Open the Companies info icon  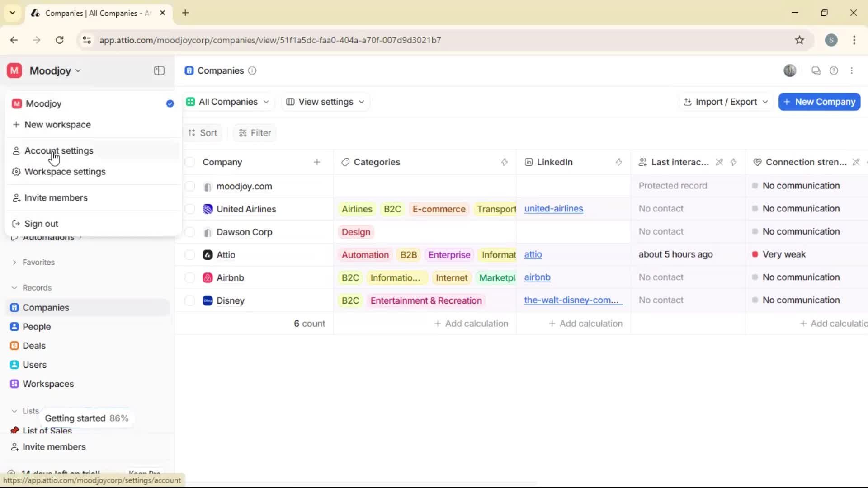point(252,70)
